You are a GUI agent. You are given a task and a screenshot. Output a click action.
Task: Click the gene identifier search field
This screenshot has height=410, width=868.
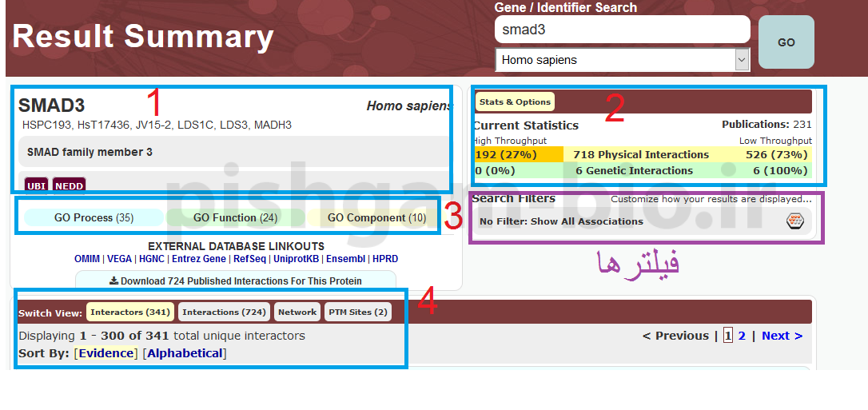(622, 30)
